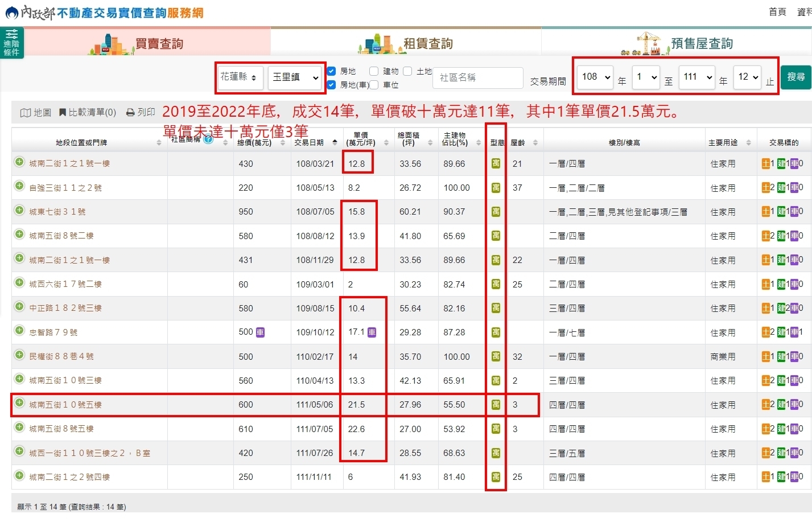The image size is (812, 526).
Task: Click the 寓 type icon for 城南五街10號五樓
Action: (x=495, y=405)
